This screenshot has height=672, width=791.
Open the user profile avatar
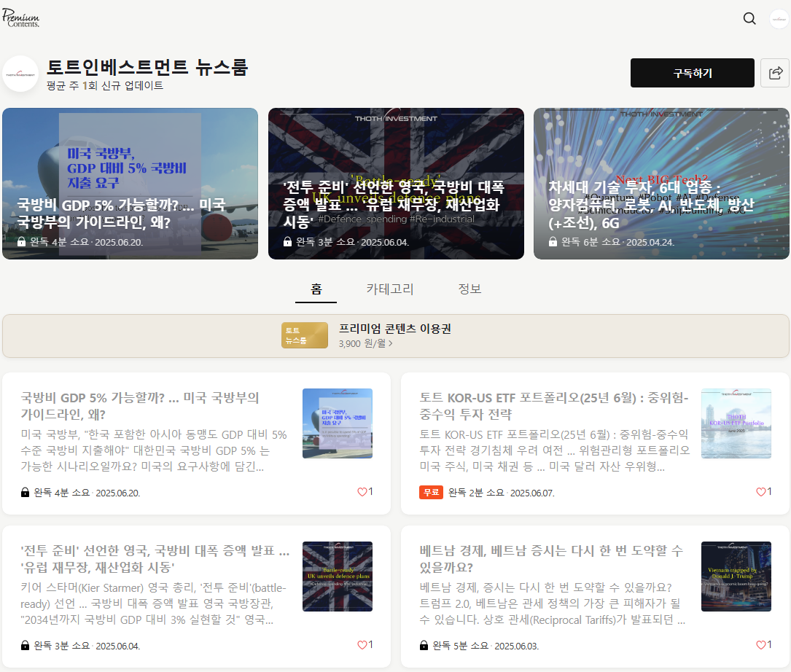coord(779,18)
